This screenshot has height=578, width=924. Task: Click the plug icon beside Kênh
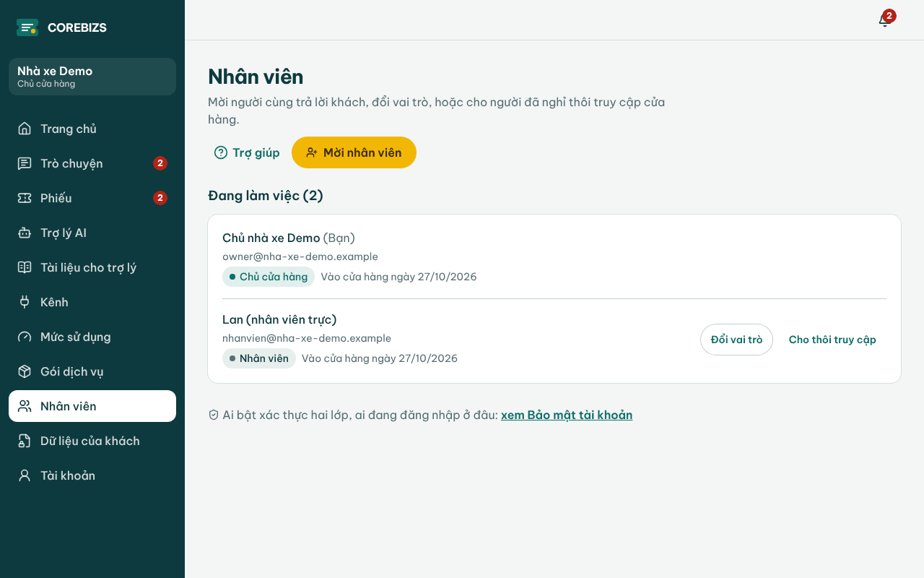[x=25, y=302]
